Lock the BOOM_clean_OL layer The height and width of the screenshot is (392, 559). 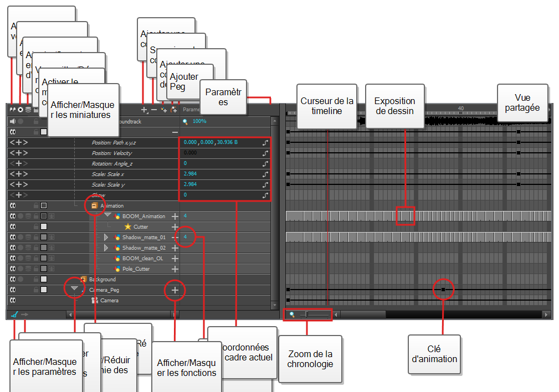point(36,258)
